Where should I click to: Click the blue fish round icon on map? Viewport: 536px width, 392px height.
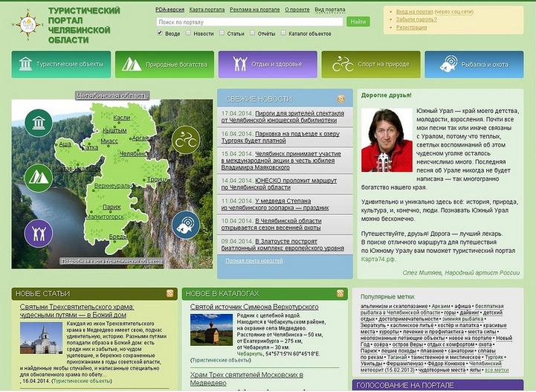[186, 225]
